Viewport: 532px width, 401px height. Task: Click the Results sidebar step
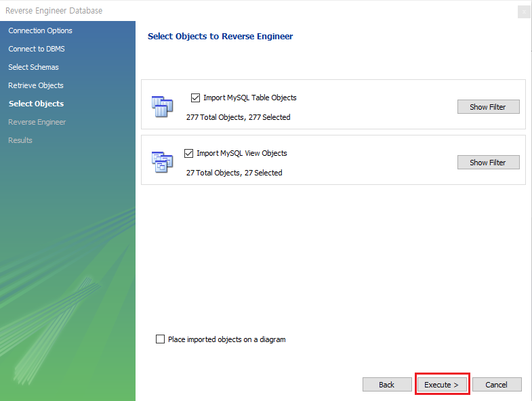20,140
